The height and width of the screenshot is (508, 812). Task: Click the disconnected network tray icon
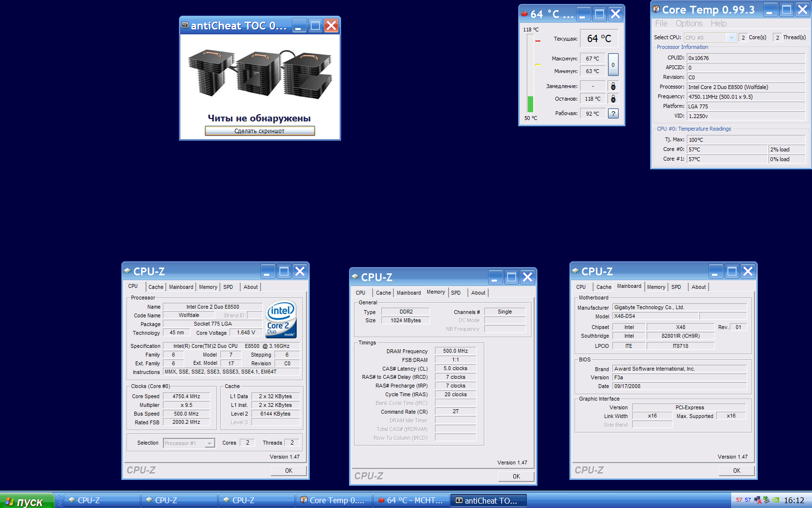[x=758, y=500]
